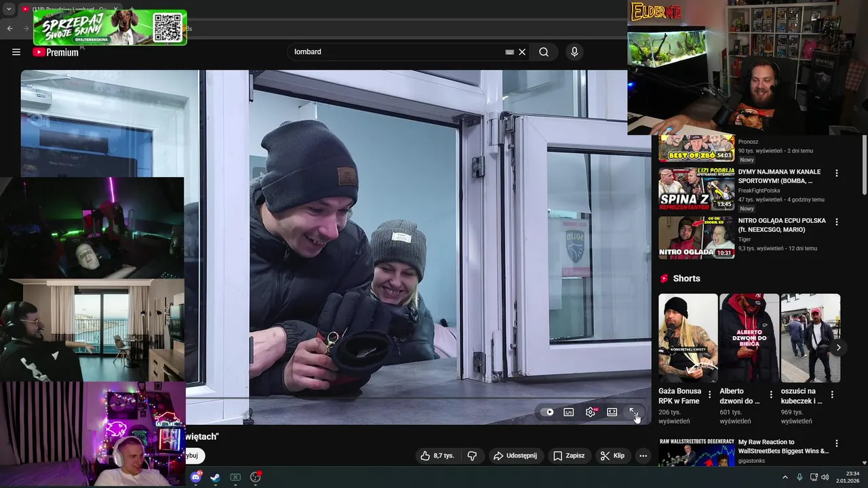The width and height of the screenshot is (868, 488).
Task: Click the magnifier search button
Action: 544,52
